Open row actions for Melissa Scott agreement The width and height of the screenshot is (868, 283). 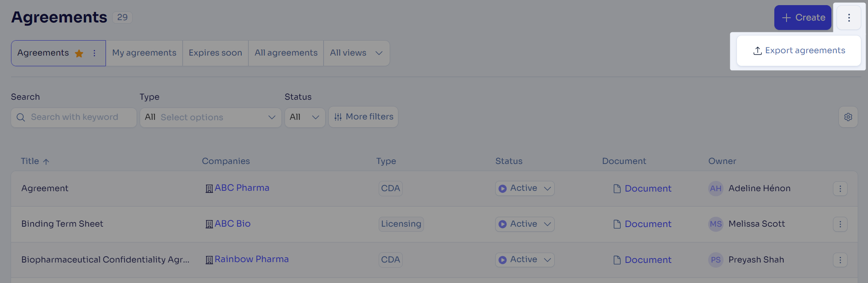point(840,224)
